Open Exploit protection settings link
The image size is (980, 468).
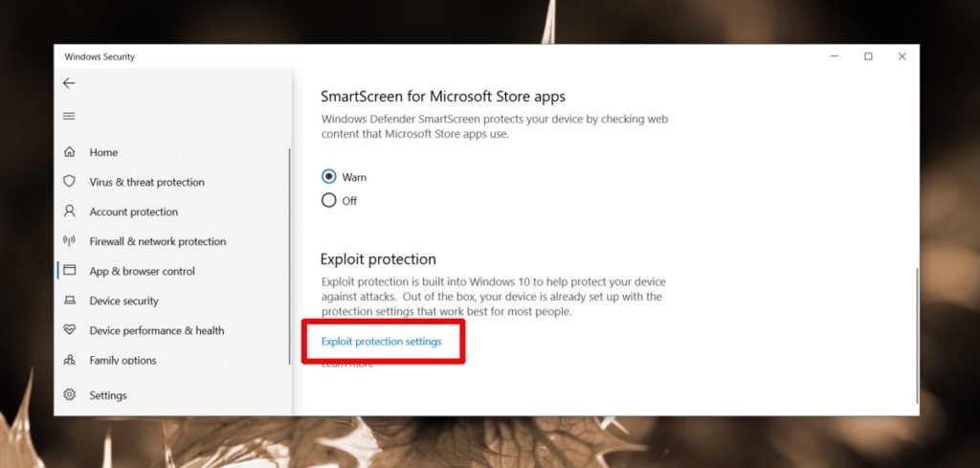[x=381, y=342]
